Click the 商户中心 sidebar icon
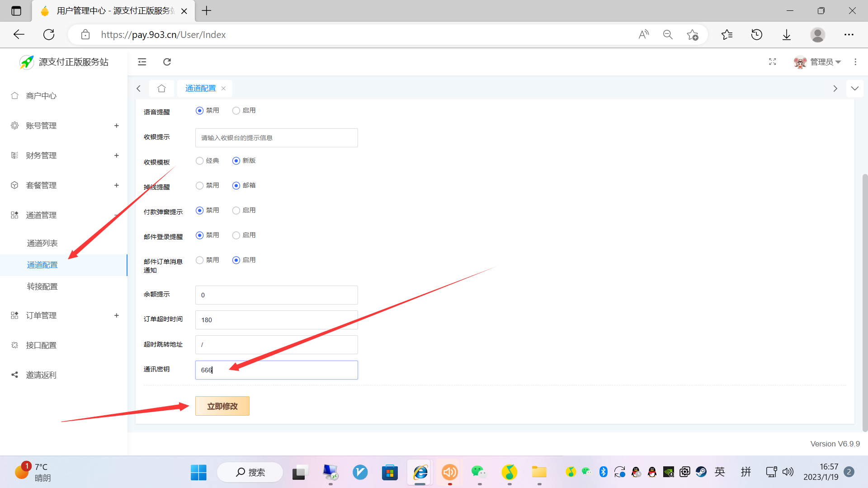 point(15,95)
